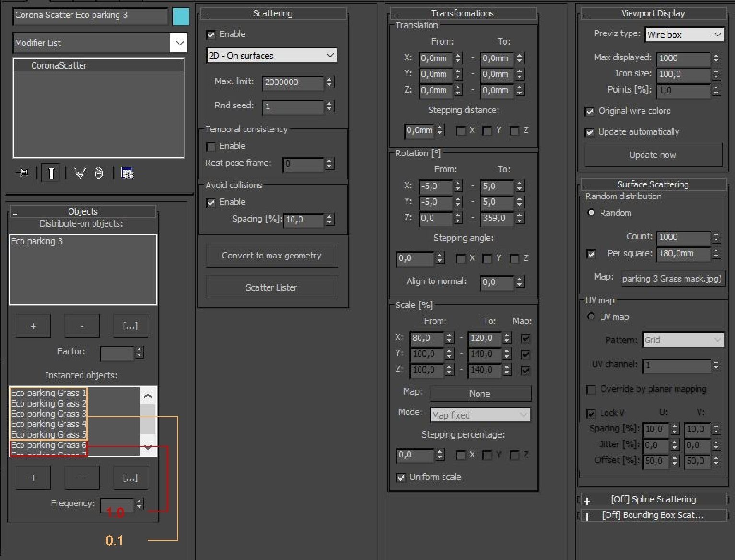Click instanced objects list scroll-down arrow
The image size is (735, 560).
point(148,448)
